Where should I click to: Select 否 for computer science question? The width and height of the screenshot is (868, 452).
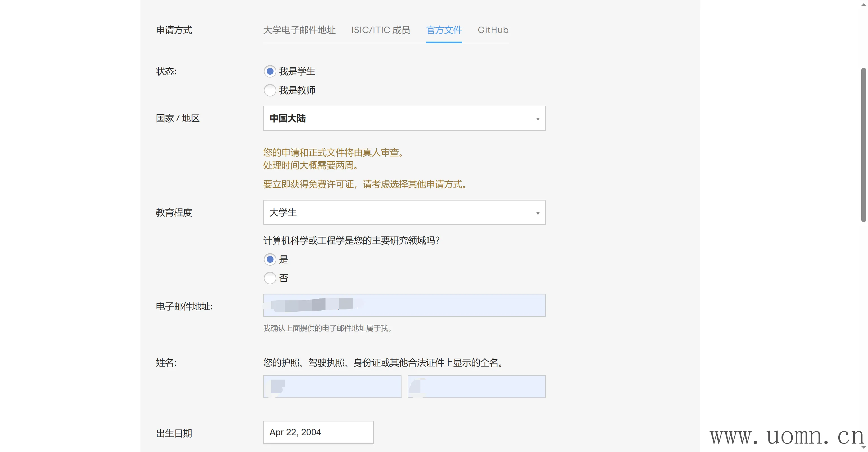coord(270,278)
